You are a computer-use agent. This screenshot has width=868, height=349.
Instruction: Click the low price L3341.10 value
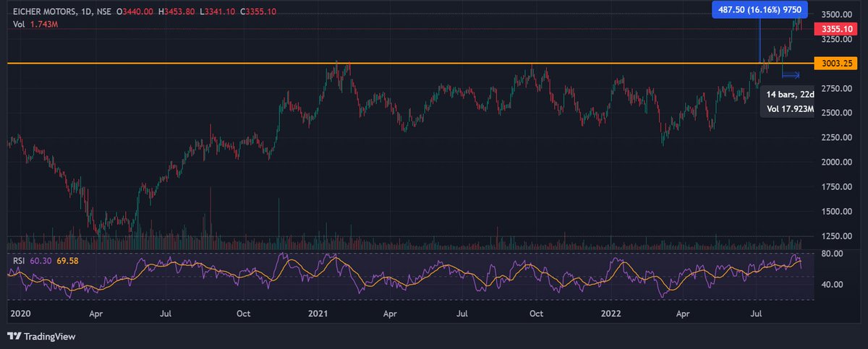pyautogui.click(x=216, y=12)
